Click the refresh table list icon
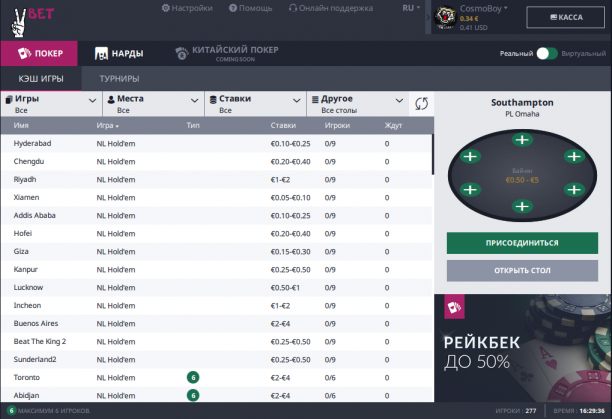This screenshot has width=612, height=419. pyautogui.click(x=422, y=104)
